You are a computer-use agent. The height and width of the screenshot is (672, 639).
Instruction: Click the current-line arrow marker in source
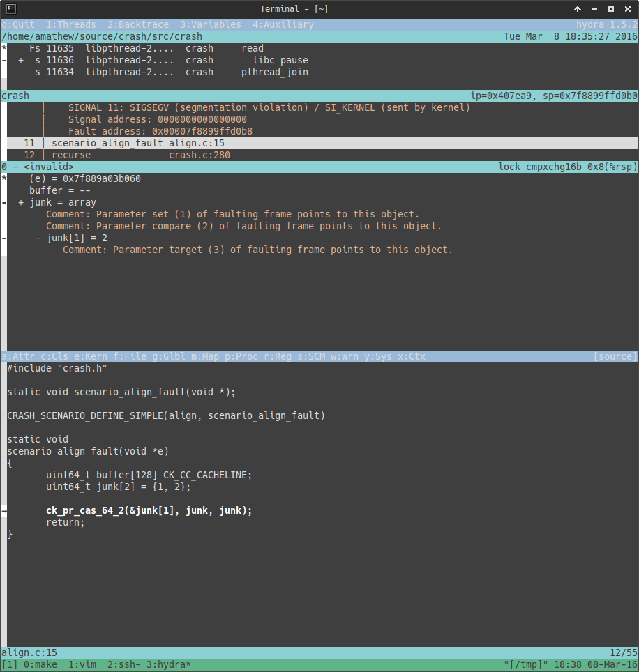(4, 510)
